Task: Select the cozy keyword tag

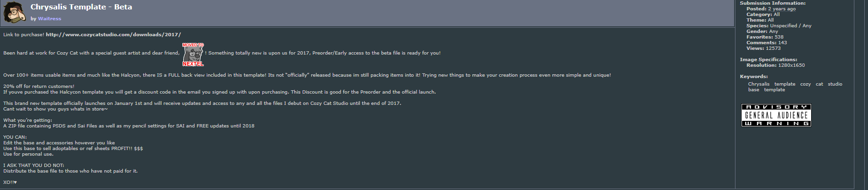Action: [805, 84]
